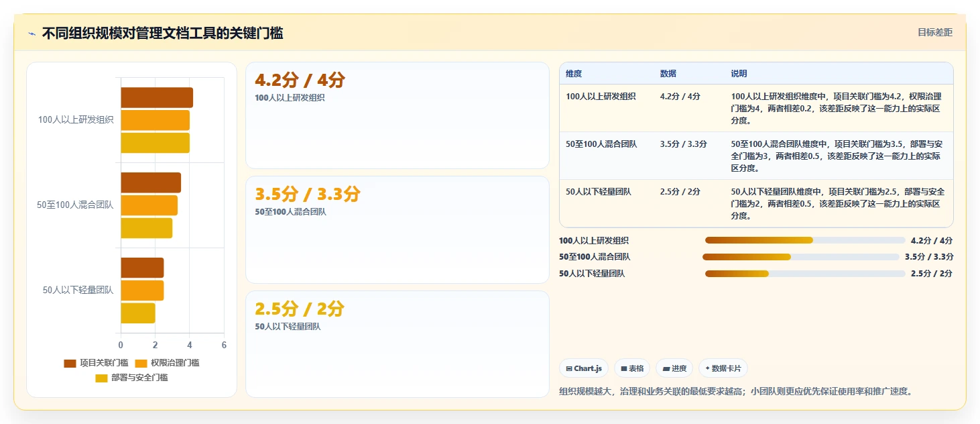Click progress value 3.5分 / 3.3分 on right
The height and width of the screenshot is (424, 980).
click(x=929, y=257)
